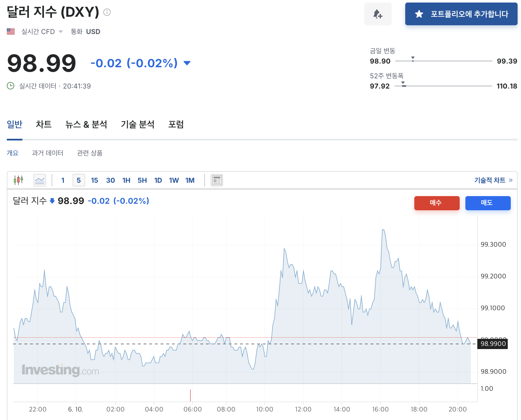Set chart interval to 1H
This screenshot has height=420, width=521.
126,180
